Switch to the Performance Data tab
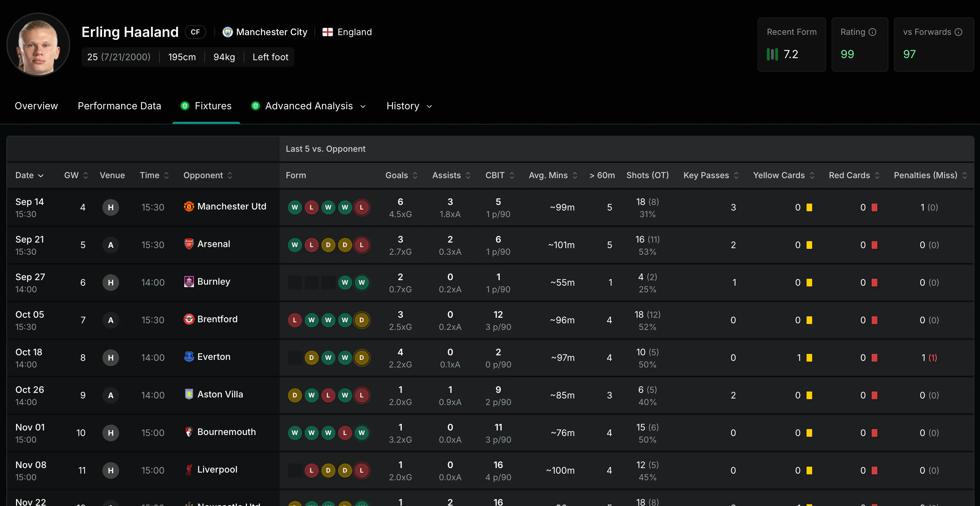Screen dimensions: 980x506 (119, 106)
